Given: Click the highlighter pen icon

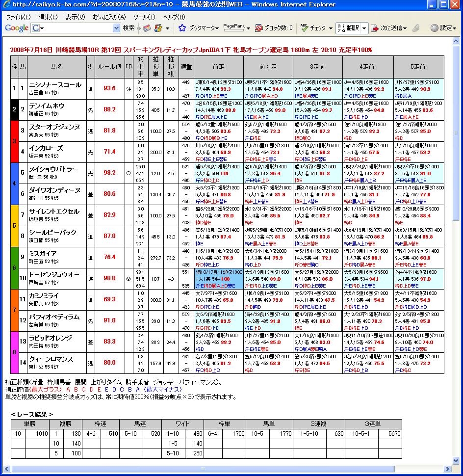Looking at the screenshot, I should pyautogui.click(x=416, y=28).
